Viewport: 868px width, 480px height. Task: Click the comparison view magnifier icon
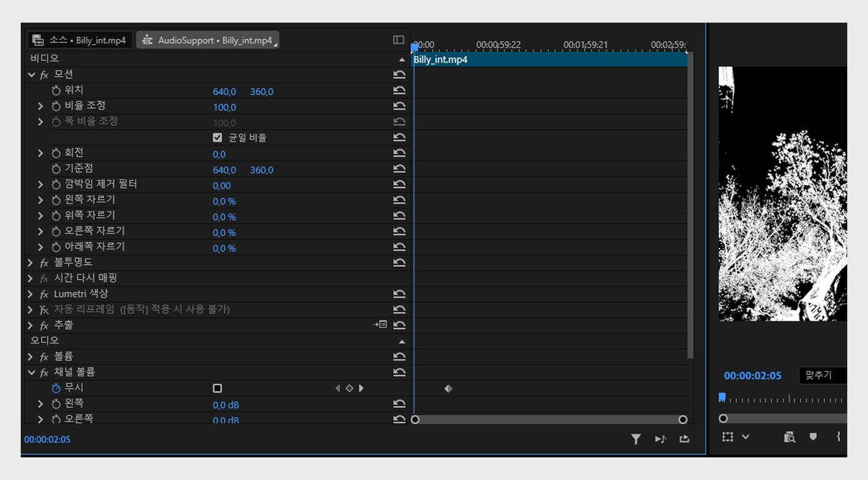point(790,437)
